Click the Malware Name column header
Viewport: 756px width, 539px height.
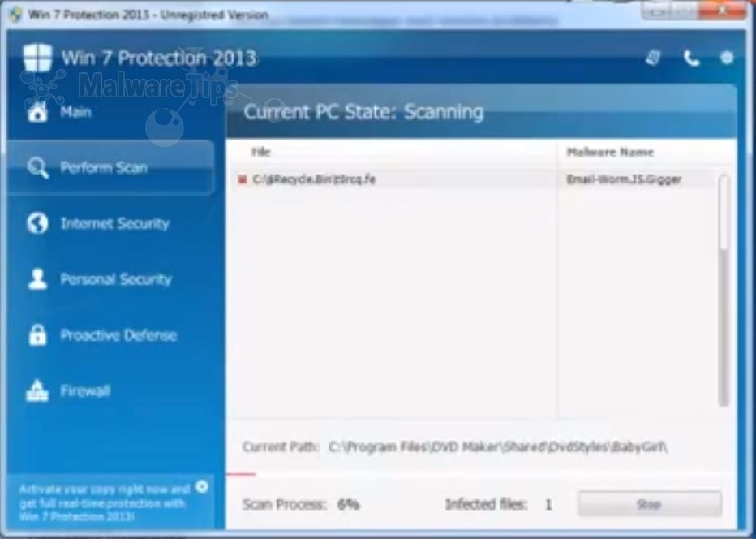[x=610, y=152]
